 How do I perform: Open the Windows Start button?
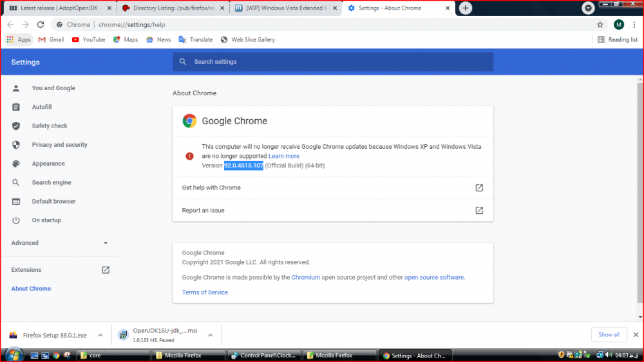click(13, 355)
